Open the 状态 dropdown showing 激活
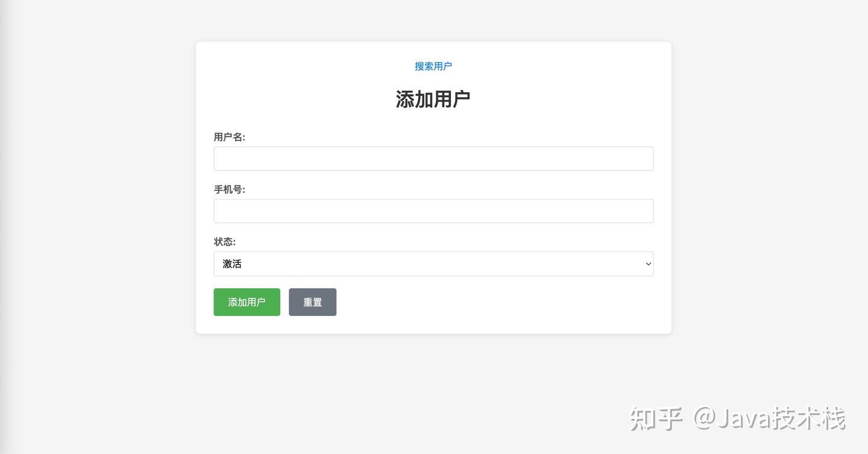The image size is (868, 454). point(433,263)
